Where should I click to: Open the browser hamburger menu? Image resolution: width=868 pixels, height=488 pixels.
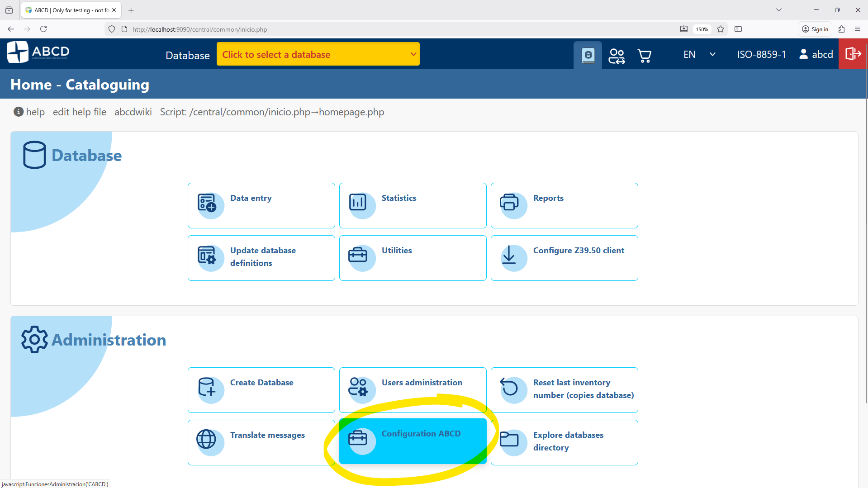pos(858,29)
